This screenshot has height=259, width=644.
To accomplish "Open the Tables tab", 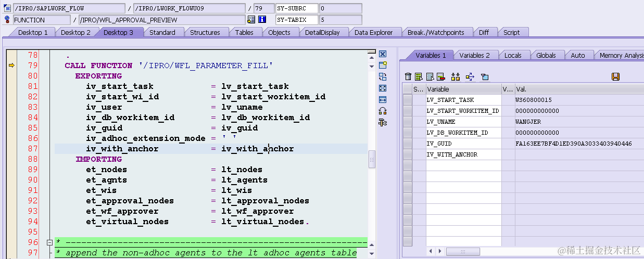I will point(244,32).
